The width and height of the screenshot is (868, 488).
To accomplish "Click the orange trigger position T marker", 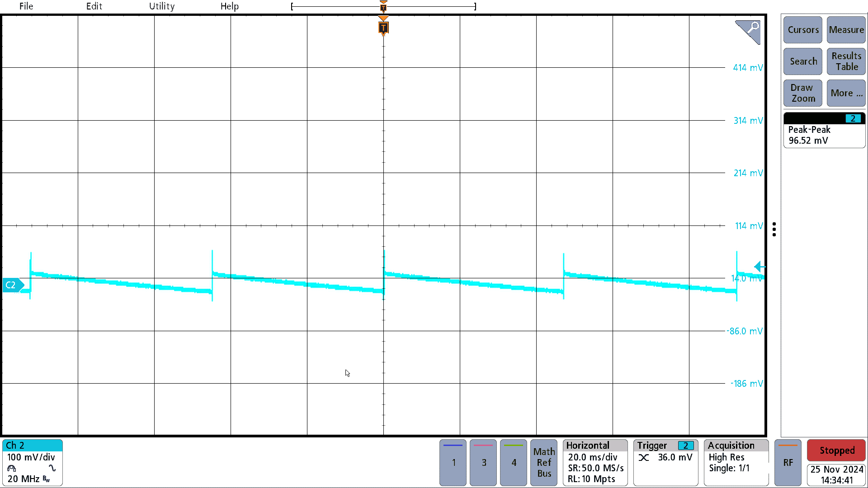I will click(383, 28).
